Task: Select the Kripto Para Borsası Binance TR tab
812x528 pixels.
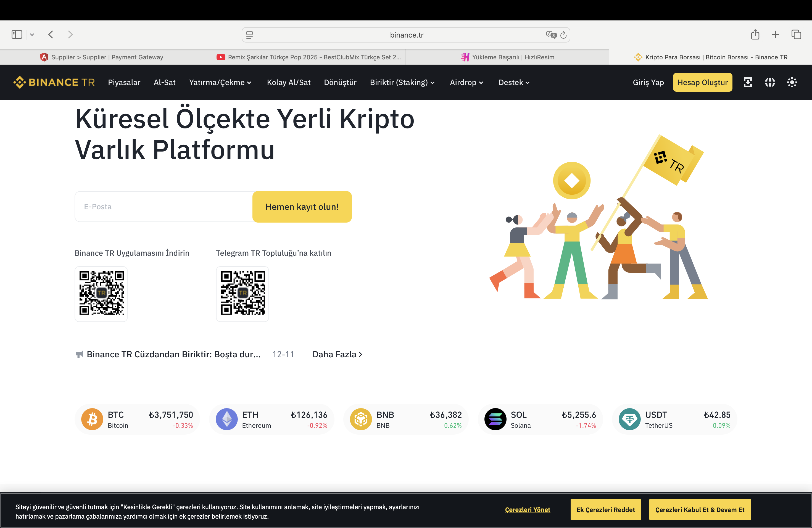Action: (x=710, y=57)
